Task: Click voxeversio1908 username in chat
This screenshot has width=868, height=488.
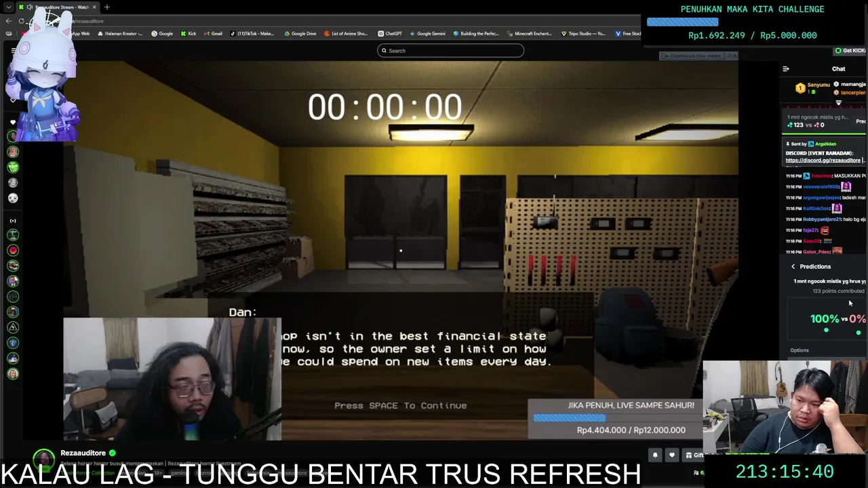Action: click(821, 186)
